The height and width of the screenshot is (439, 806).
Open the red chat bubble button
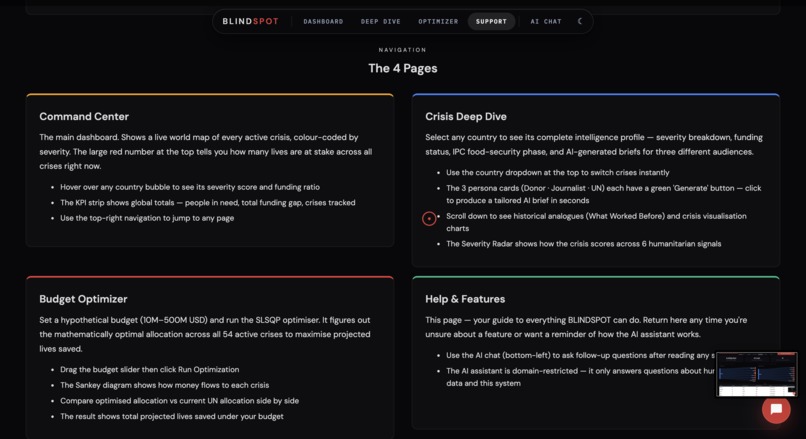(776, 409)
